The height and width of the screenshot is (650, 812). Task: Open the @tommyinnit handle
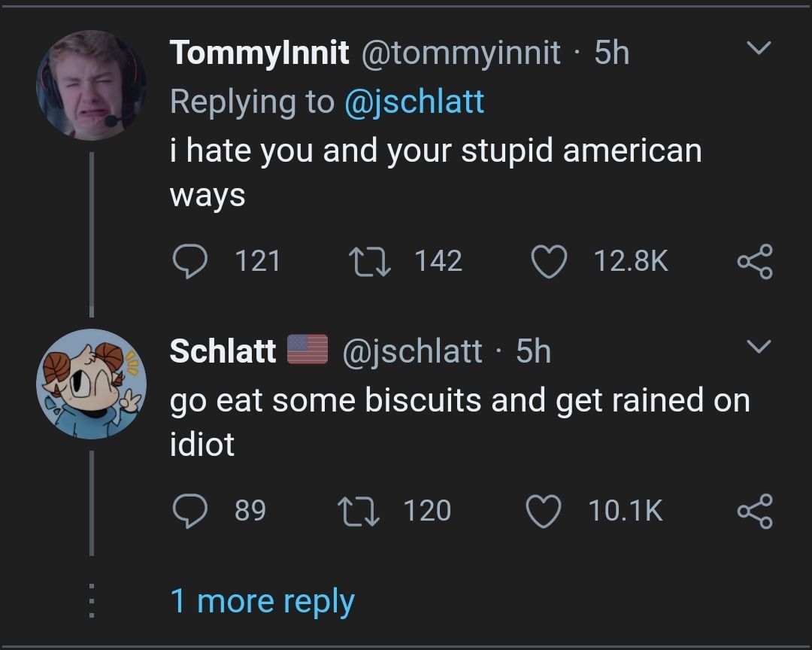(x=462, y=53)
